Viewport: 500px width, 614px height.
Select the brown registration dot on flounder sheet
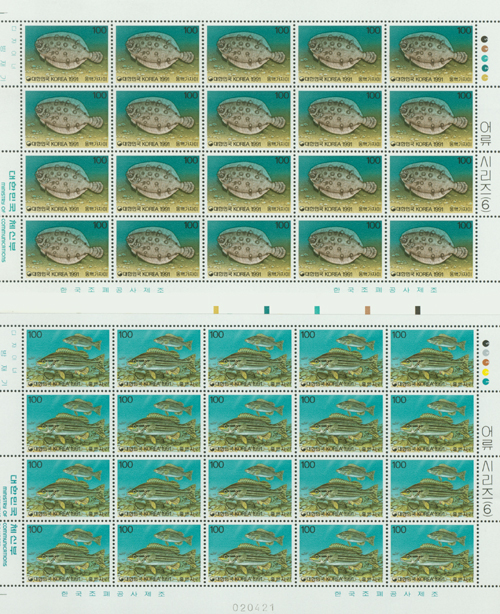(x=485, y=49)
